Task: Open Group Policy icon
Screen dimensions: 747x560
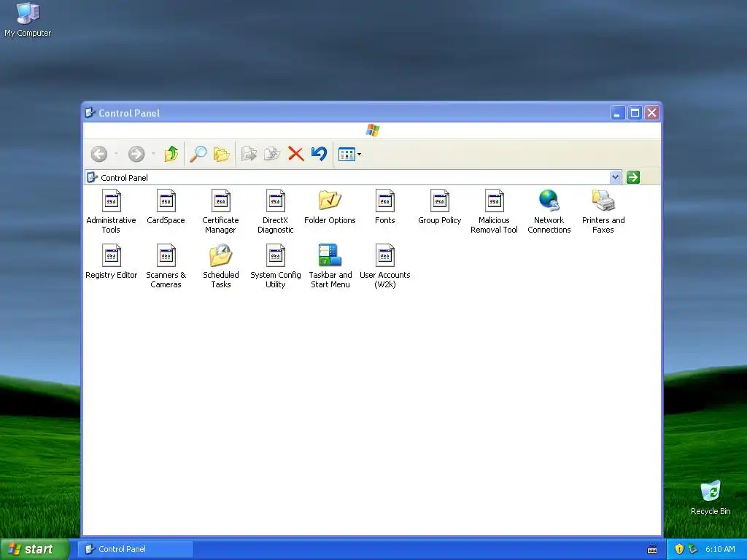Action: [x=440, y=201]
